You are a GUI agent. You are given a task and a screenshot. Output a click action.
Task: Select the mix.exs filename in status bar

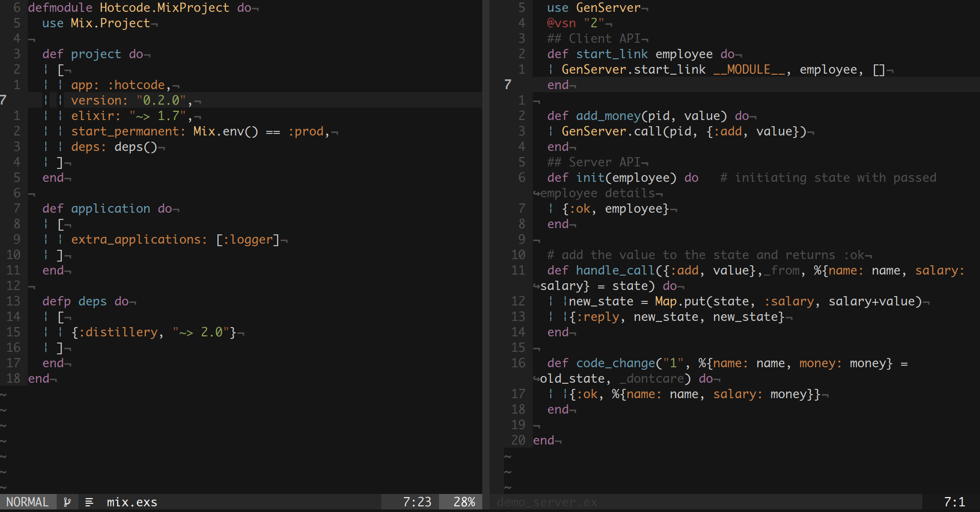[x=132, y=502]
